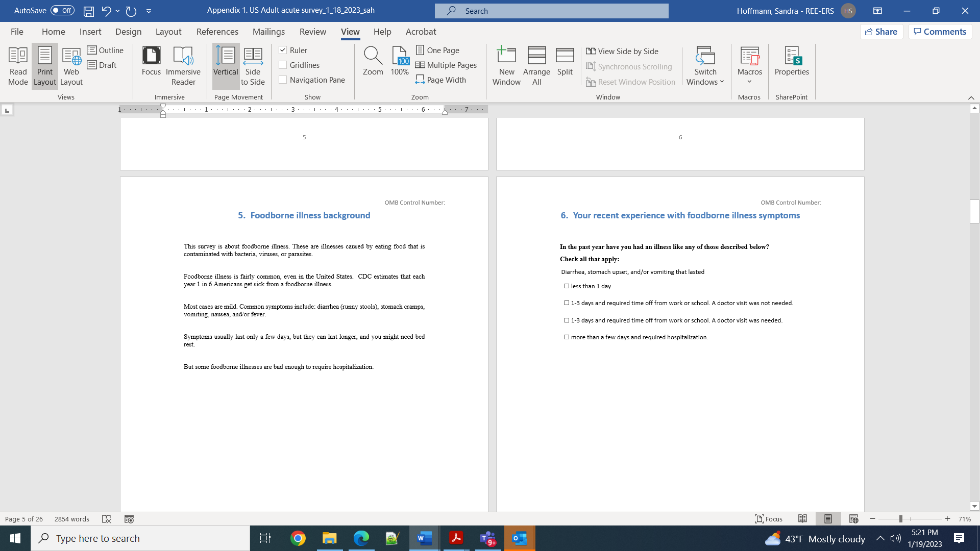Click the Save icon in title bar
980x551 pixels.
click(x=89, y=11)
